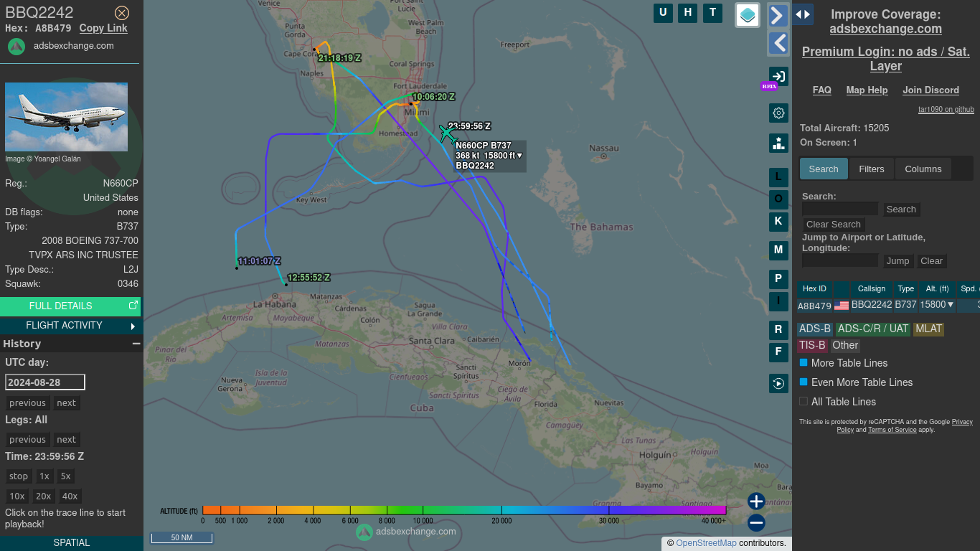The image size is (980, 551).
Task: Open the FULL DETAILS external link icon
Action: pos(133,306)
